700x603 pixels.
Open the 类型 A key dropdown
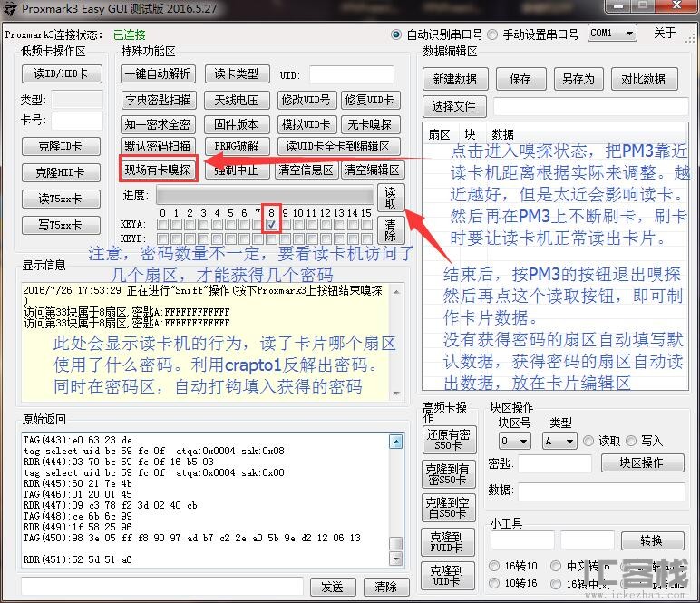[x=559, y=441]
